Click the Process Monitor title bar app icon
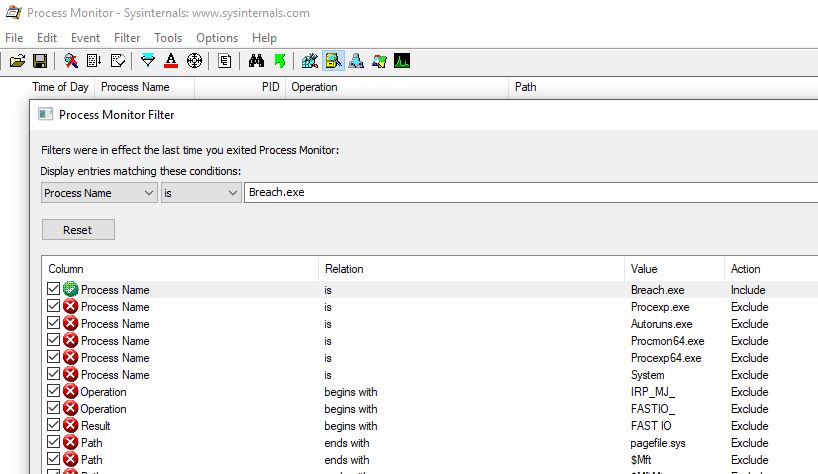818x474 pixels. [x=13, y=13]
